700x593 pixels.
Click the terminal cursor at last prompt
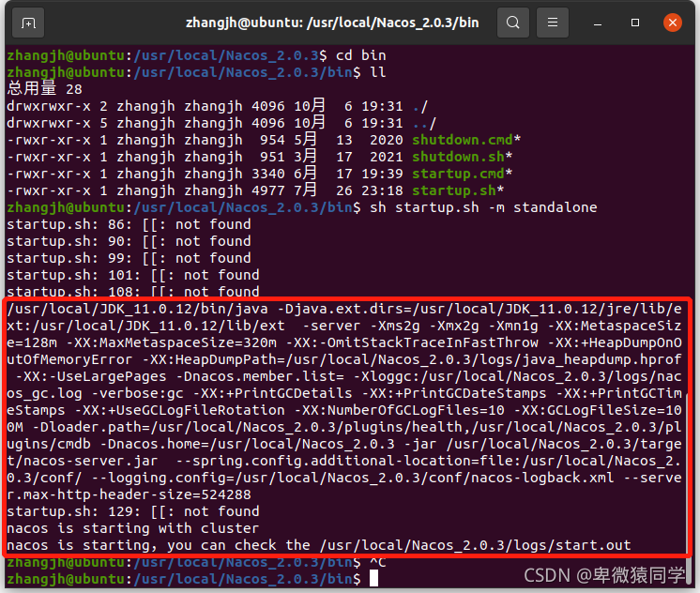[374, 579]
